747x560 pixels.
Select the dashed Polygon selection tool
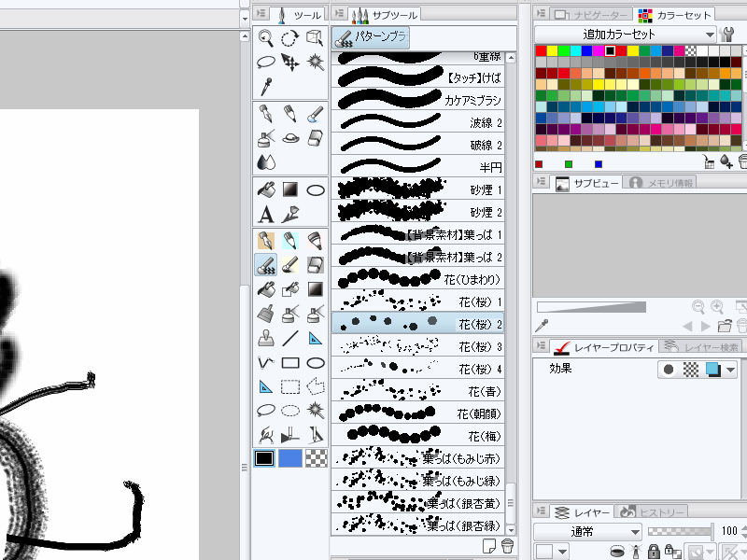(315, 386)
